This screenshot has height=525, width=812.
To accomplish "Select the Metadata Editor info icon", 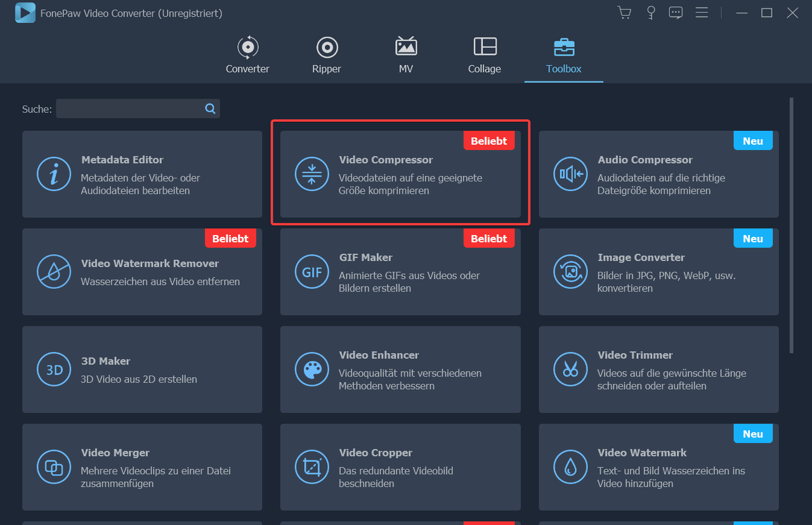I will click(x=54, y=174).
